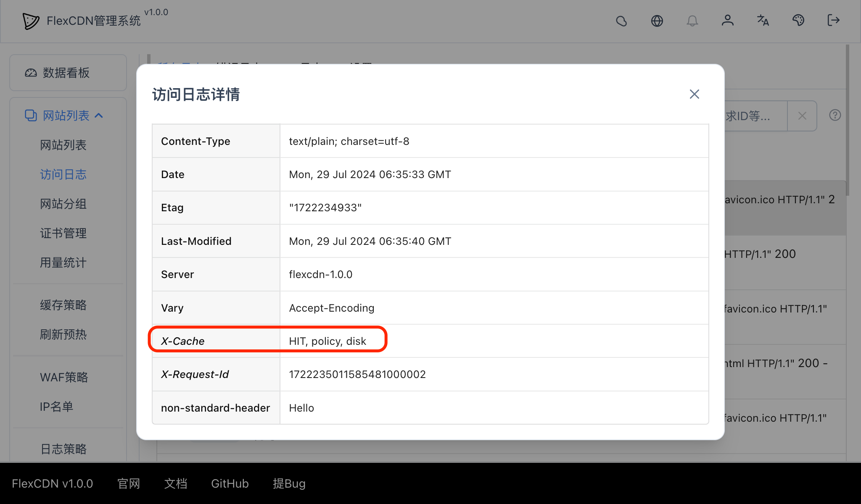Click the help question-mark icon
The height and width of the screenshot is (504, 861).
[x=835, y=115]
